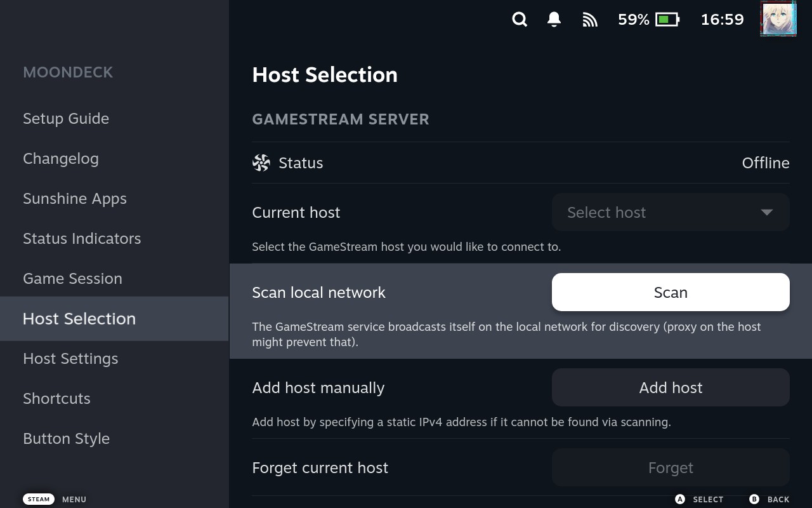Image resolution: width=812 pixels, height=508 pixels.
Task: Open Sunshine Apps settings
Action: point(75,199)
